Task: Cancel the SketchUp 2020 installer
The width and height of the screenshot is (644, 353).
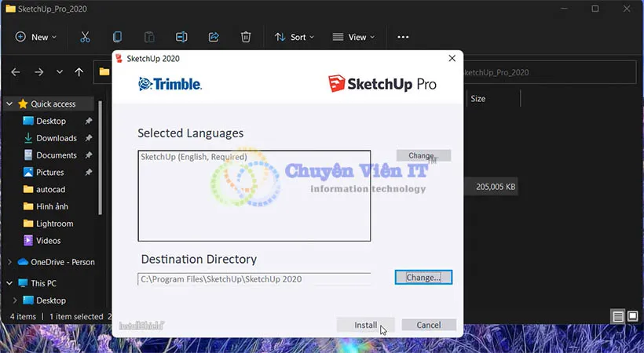Action: click(428, 325)
